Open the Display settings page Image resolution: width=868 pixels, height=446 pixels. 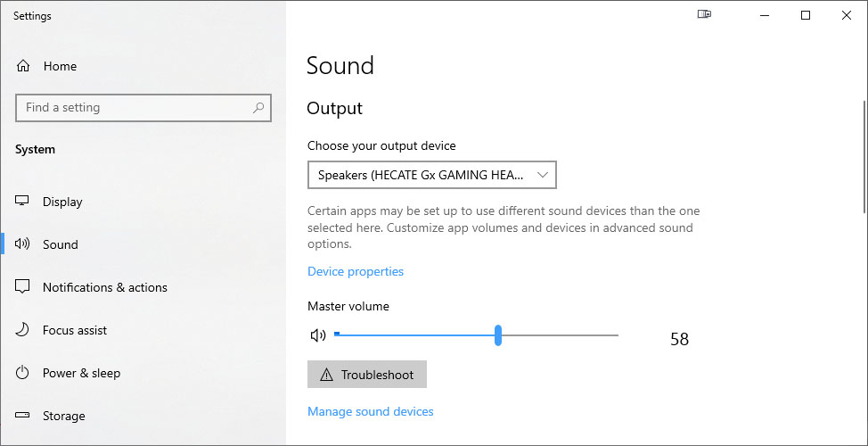tap(62, 202)
